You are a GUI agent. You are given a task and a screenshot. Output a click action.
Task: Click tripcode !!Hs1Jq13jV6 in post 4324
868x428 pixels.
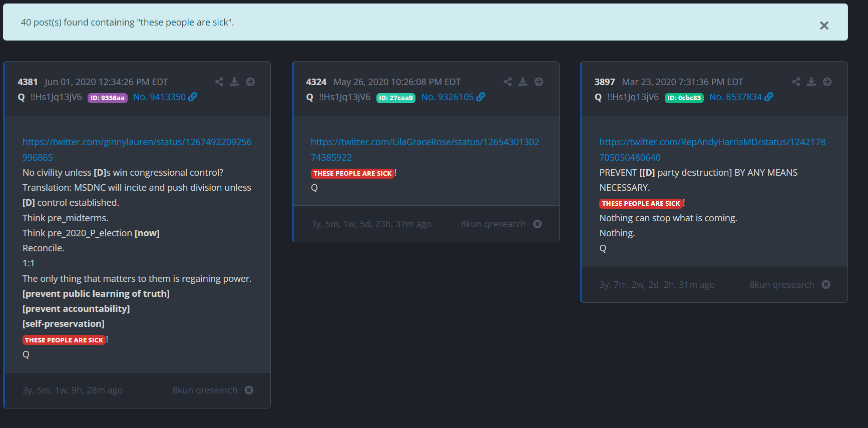[344, 97]
